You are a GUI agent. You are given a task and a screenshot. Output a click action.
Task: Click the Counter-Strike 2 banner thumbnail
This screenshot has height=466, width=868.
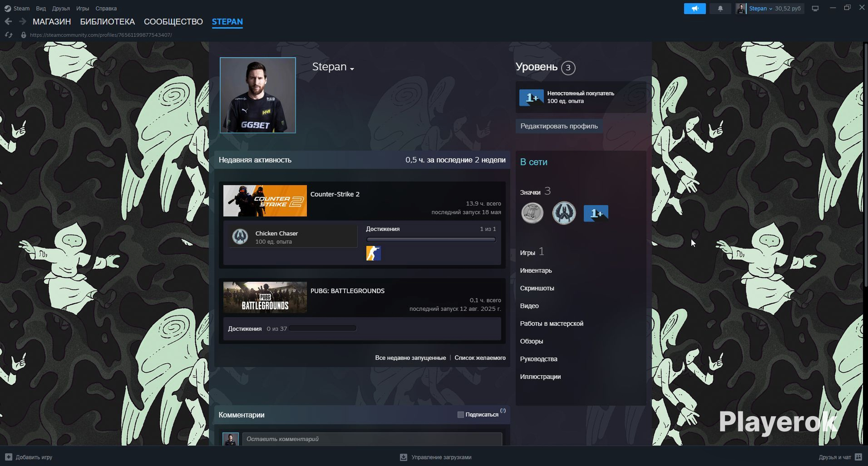click(x=265, y=201)
